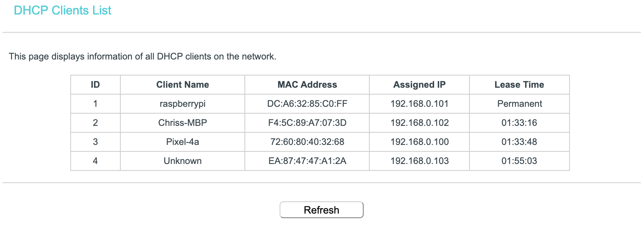Image resolution: width=644 pixels, height=225 pixels.
Task: Click IP address 192.168.0.101
Action: pos(419,103)
